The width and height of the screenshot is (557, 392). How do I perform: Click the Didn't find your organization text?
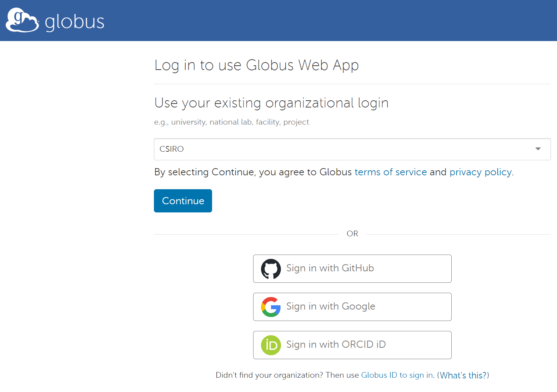[x=269, y=375]
